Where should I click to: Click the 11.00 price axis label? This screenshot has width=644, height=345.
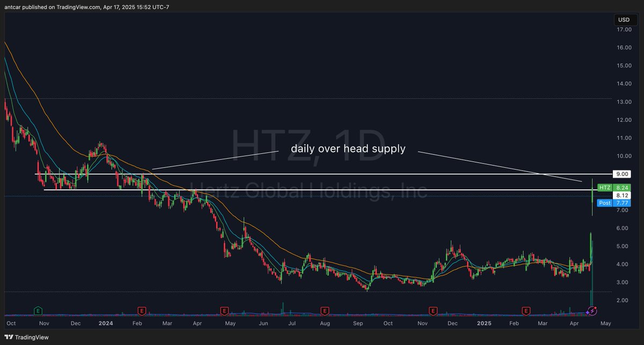(624, 138)
